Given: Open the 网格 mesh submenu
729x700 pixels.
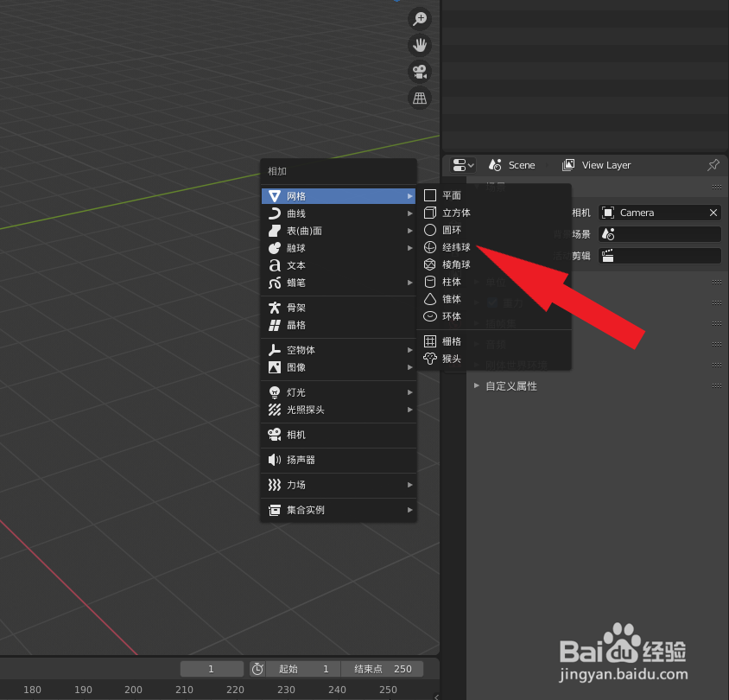Looking at the screenshot, I should pos(339,196).
